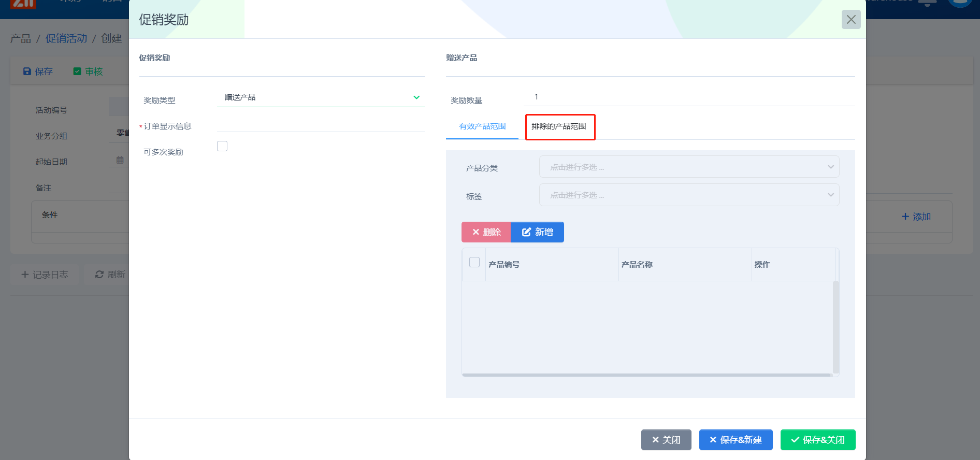Click the 奖励数量 input field
This screenshot has width=980, height=460.
pos(689,97)
